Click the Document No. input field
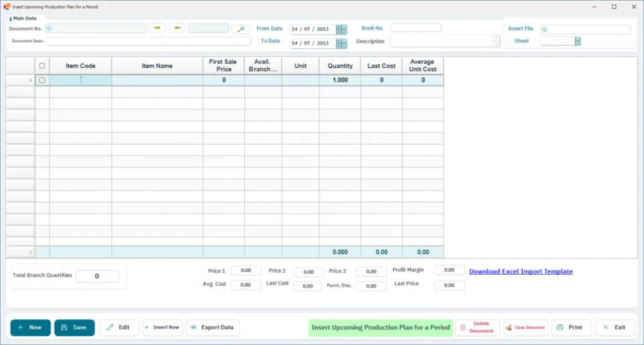644x345 pixels. [95, 28]
